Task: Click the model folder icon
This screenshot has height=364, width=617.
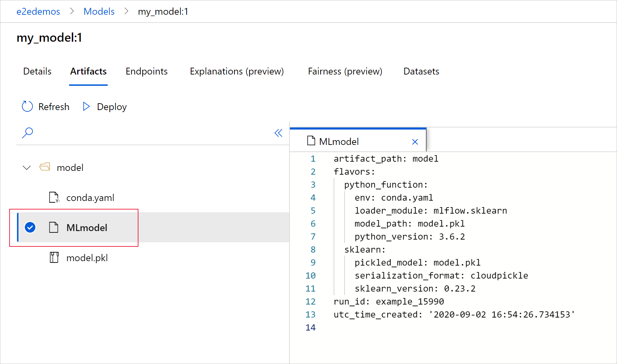Action: [45, 167]
